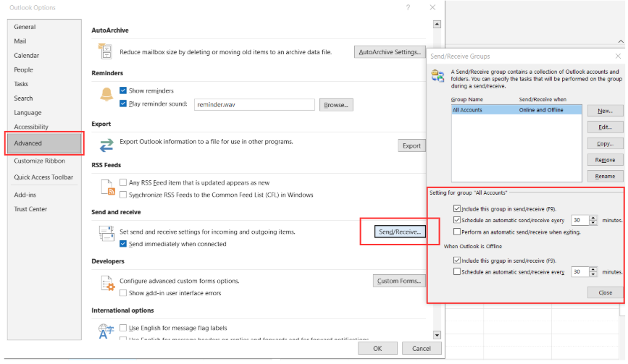Open the General options category

click(x=44, y=27)
